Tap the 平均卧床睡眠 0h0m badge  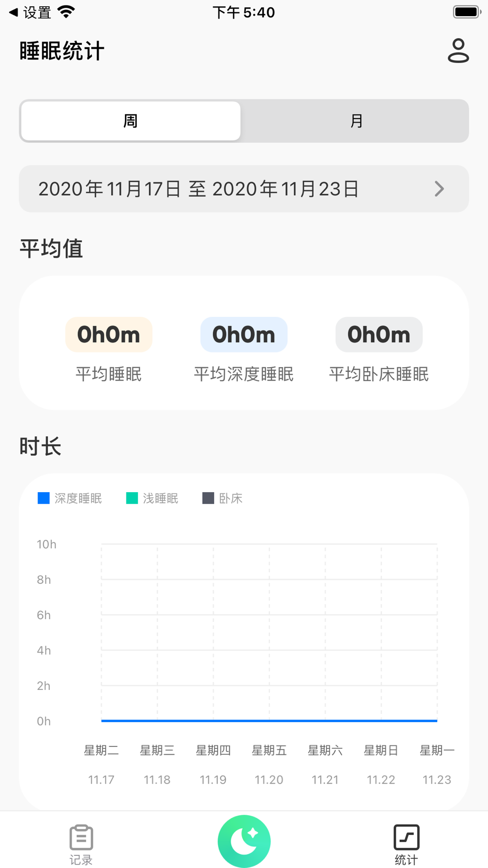click(379, 335)
